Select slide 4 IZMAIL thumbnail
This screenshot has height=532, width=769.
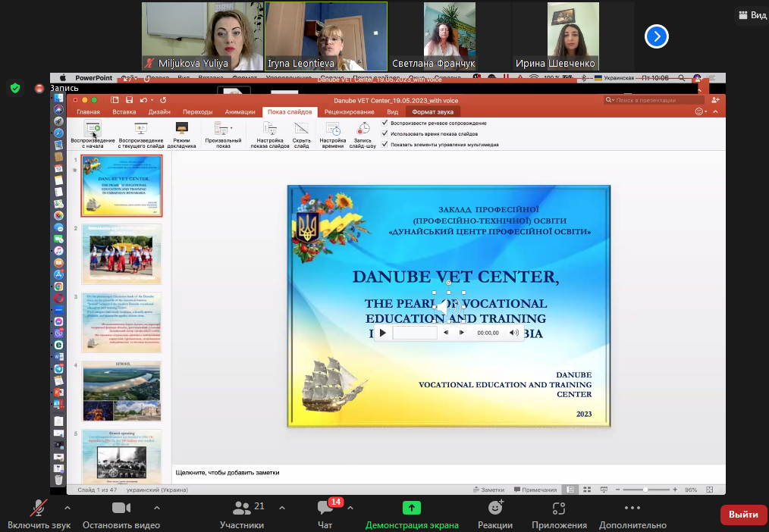coord(121,390)
